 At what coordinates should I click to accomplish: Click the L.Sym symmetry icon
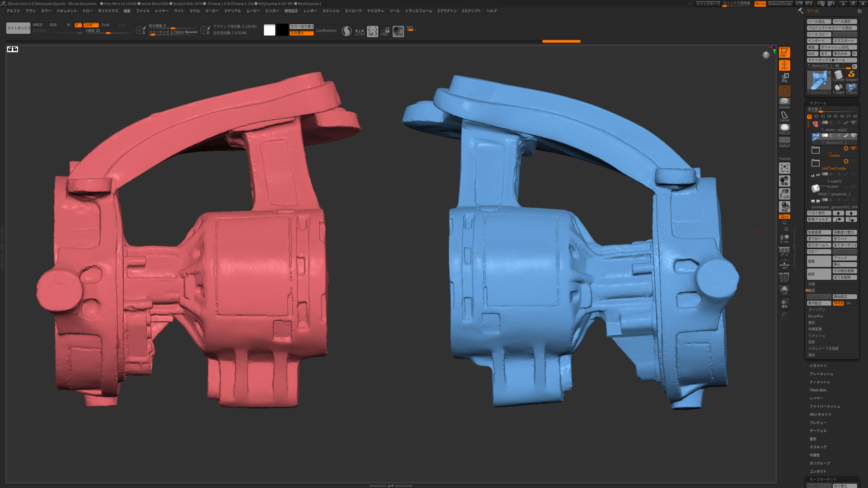[x=360, y=31]
